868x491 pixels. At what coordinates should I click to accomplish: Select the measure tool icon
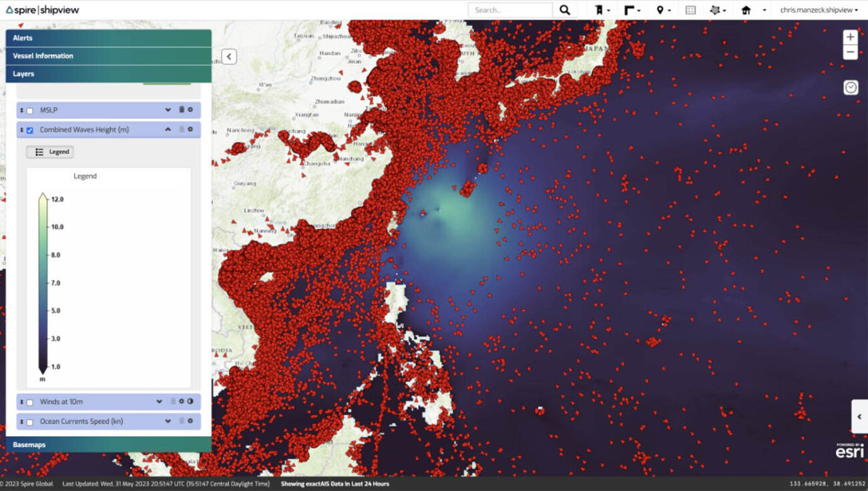coord(627,10)
